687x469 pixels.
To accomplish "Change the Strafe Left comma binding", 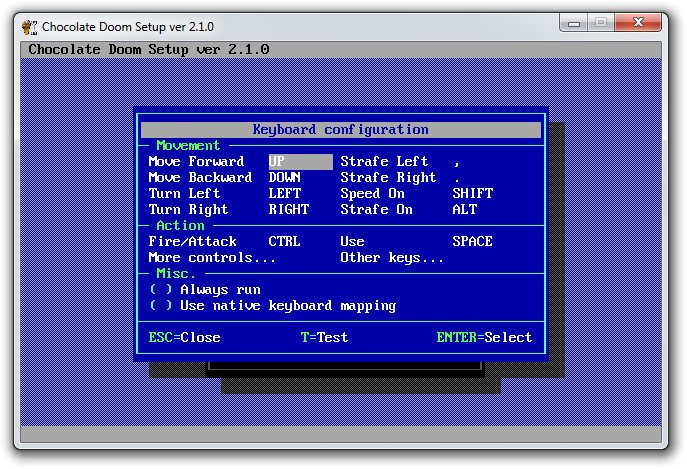I will click(457, 162).
